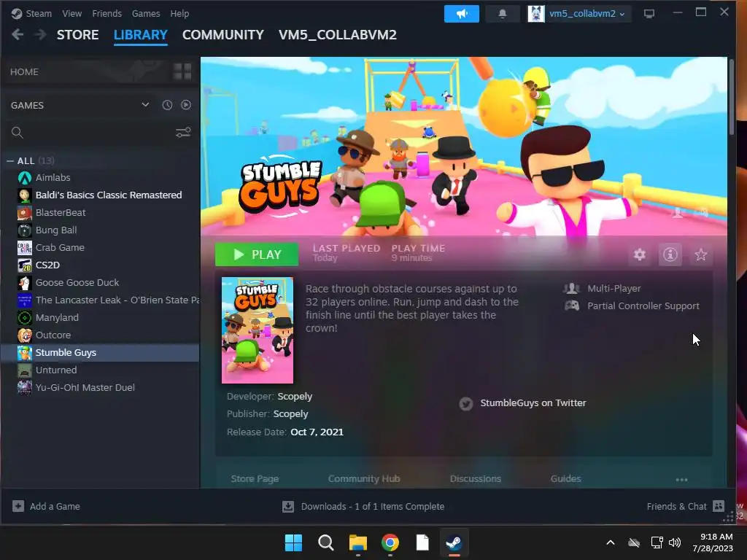Go back with the left arrow

18,34
